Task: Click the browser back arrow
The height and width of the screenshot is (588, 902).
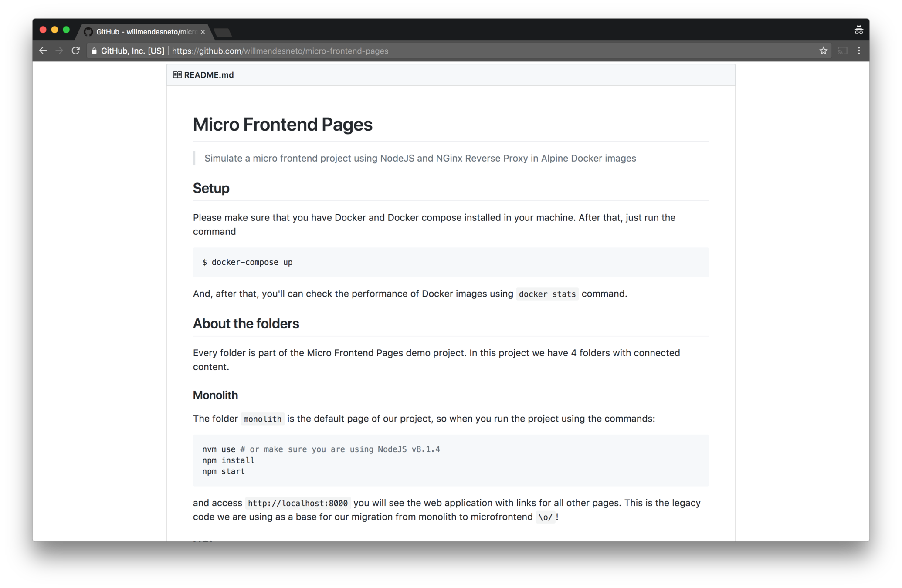Action: click(43, 51)
